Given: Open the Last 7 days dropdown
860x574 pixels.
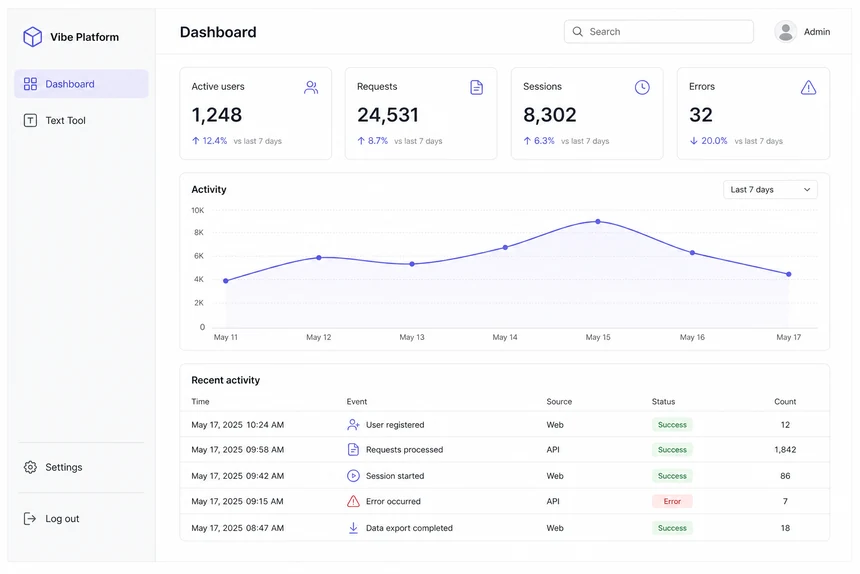Looking at the screenshot, I should click(770, 190).
